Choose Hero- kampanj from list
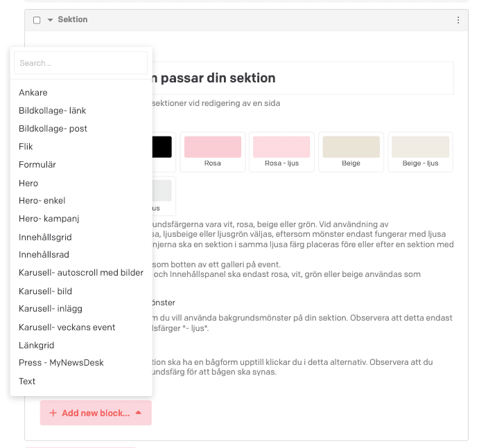 49,219
